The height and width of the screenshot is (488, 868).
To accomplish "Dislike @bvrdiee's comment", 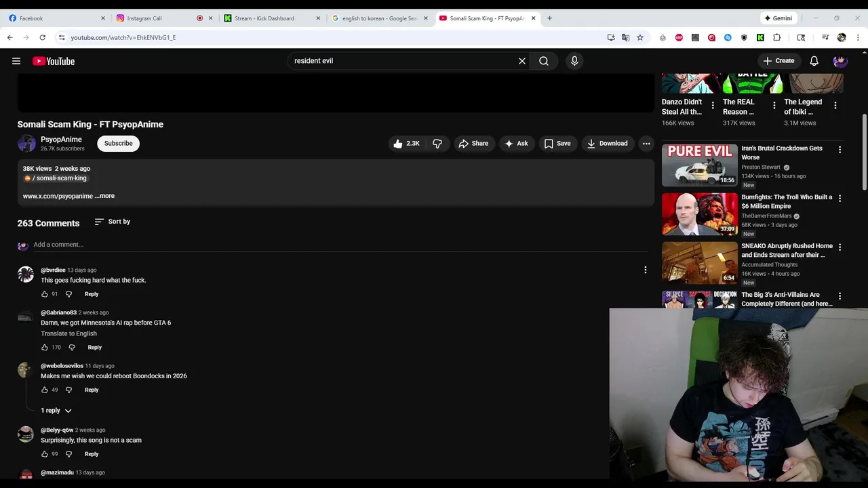I will [68, 294].
